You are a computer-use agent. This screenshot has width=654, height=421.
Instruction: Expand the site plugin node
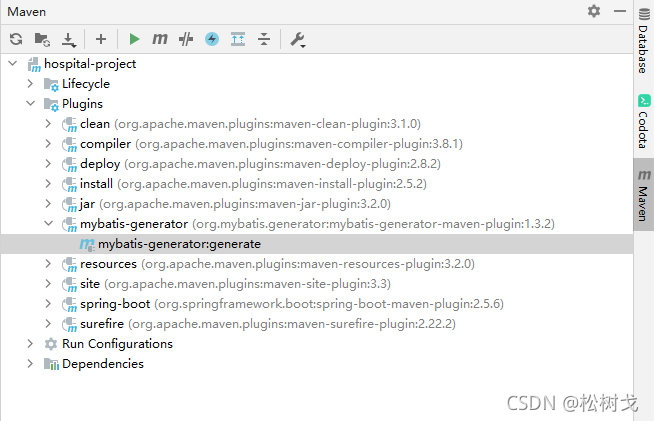point(48,284)
